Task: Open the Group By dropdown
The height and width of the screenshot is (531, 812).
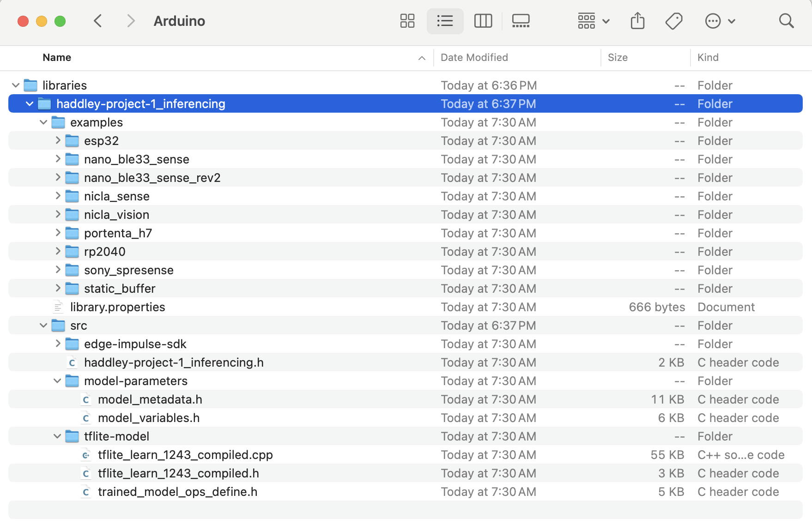Action: coord(594,21)
